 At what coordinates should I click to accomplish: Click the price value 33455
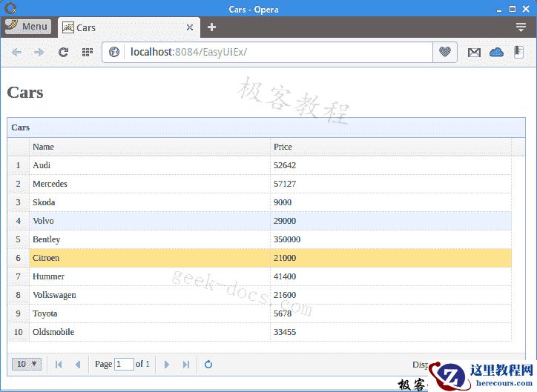285,332
